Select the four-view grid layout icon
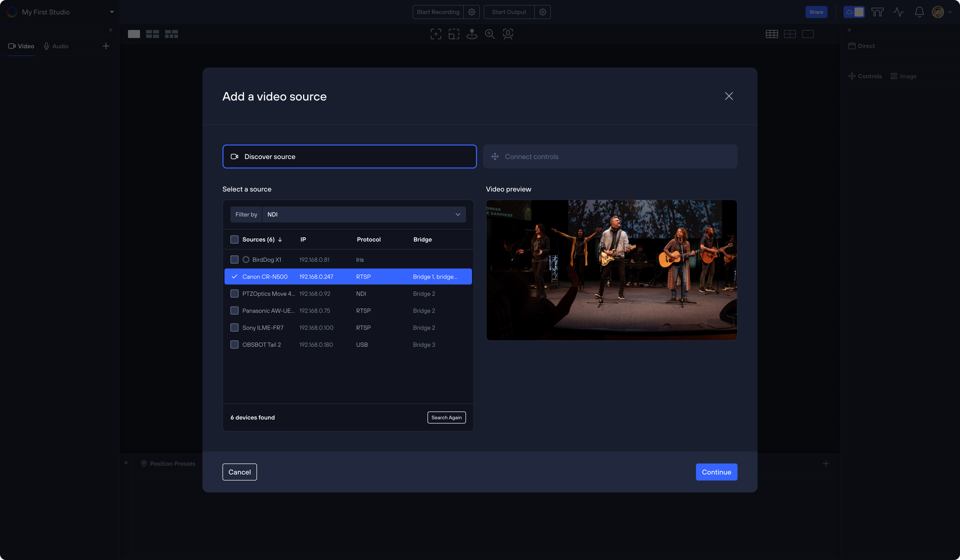 [152, 34]
